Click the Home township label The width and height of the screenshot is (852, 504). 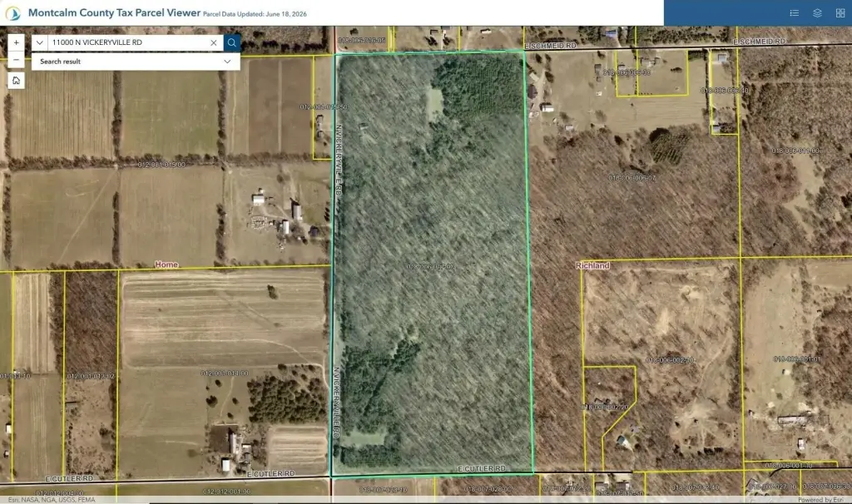tap(166, 264)
